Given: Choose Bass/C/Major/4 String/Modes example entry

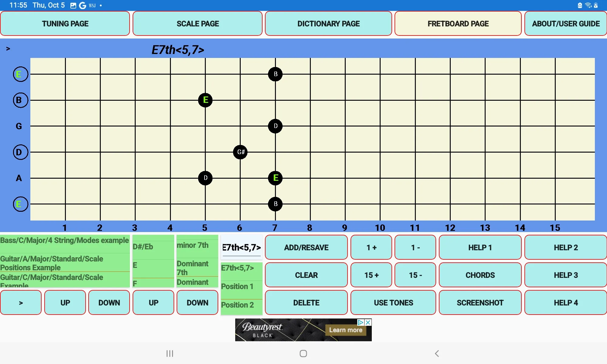Looking at the screenshot, I should [65, 244].
